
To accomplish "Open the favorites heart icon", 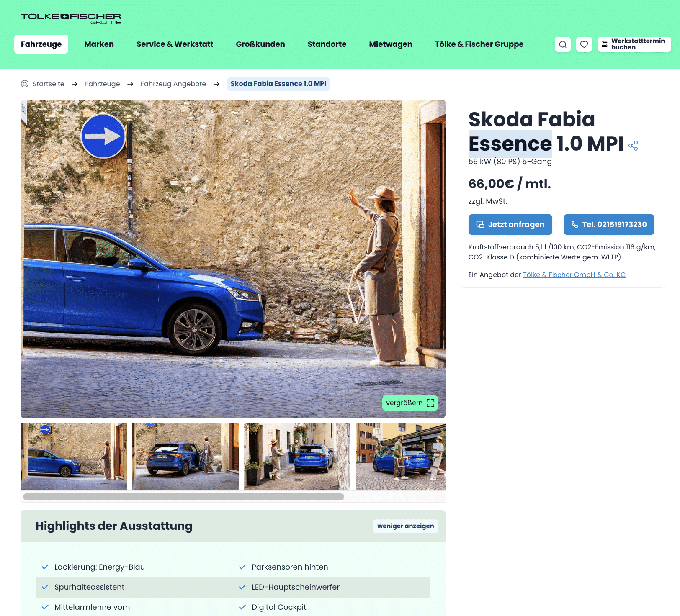I will [x=584, y=44].
